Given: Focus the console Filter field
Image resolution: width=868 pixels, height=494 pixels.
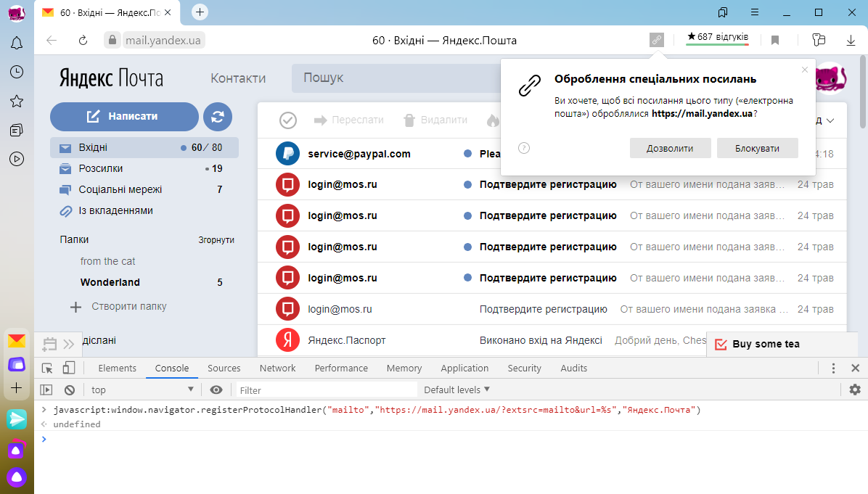Looking at the screenshot, I should click(327, 390).
